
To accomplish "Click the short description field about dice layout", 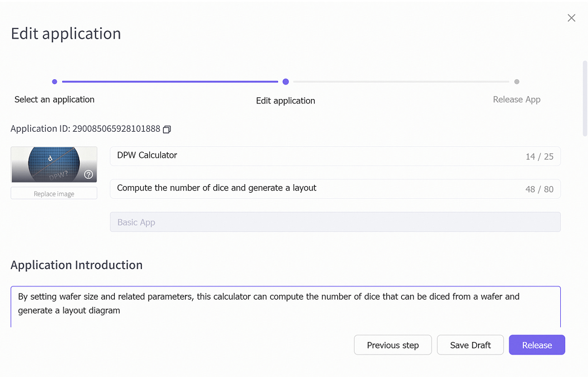I will (x=335, y=189).
